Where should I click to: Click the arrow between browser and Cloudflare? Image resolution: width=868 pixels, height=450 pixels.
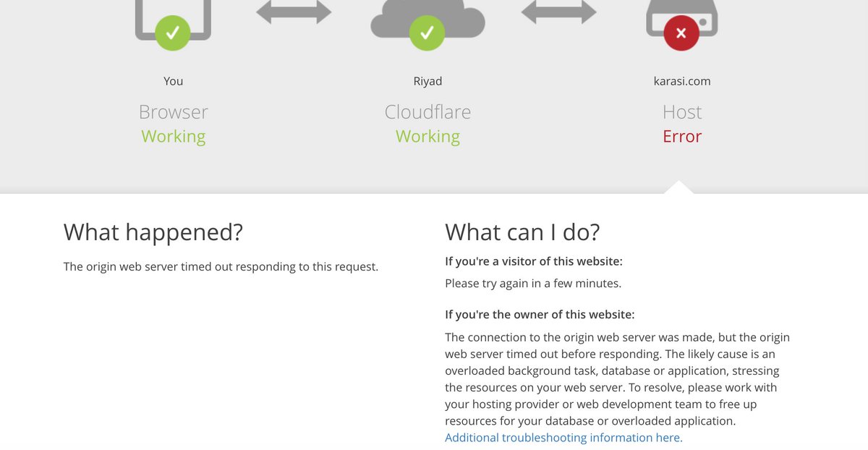pyautogui.click(x=294, y=11)
